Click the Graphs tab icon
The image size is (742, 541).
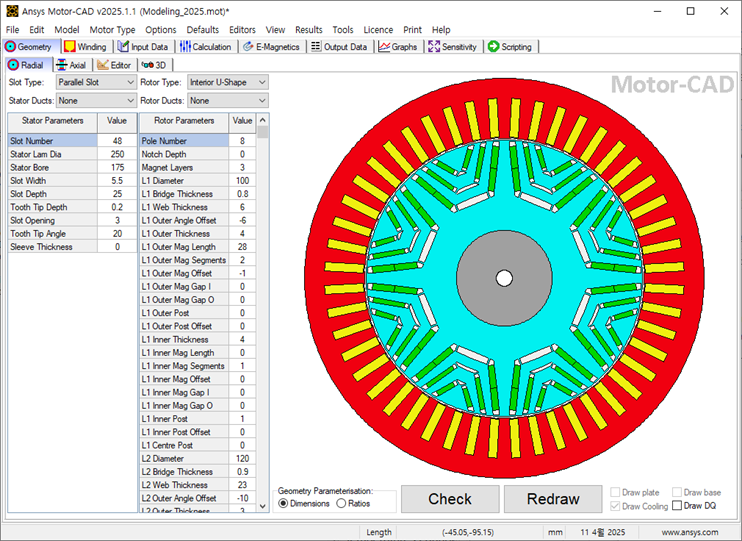pos(384,46)
